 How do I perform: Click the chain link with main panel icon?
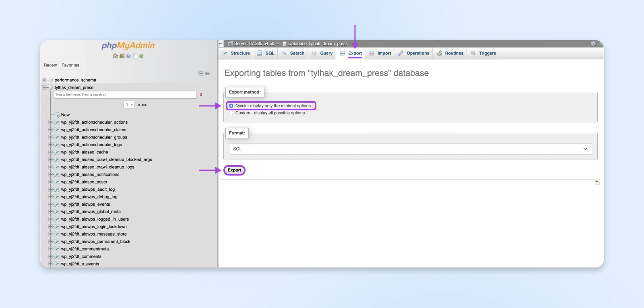tap(207, 73)
